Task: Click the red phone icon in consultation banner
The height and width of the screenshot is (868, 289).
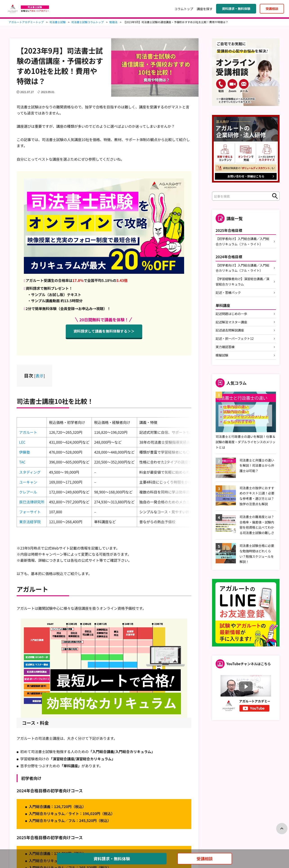Action: [x=221, y=84]
